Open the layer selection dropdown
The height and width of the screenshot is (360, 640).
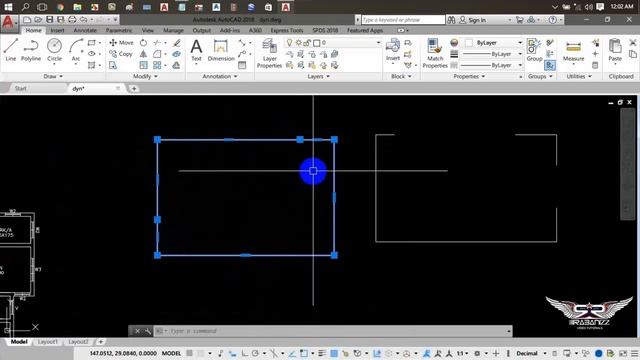pos(333,42)
